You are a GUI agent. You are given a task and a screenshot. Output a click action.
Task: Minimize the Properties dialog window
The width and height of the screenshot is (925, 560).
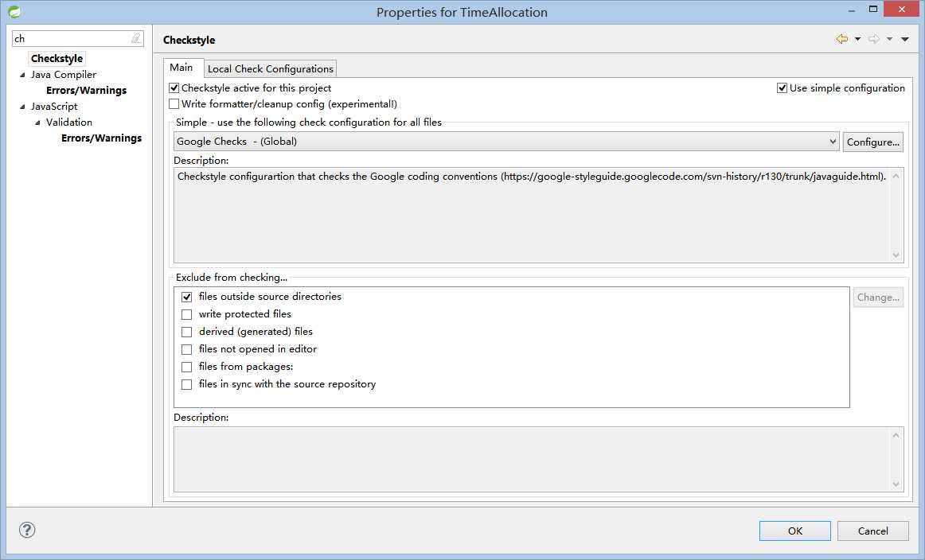851,10
